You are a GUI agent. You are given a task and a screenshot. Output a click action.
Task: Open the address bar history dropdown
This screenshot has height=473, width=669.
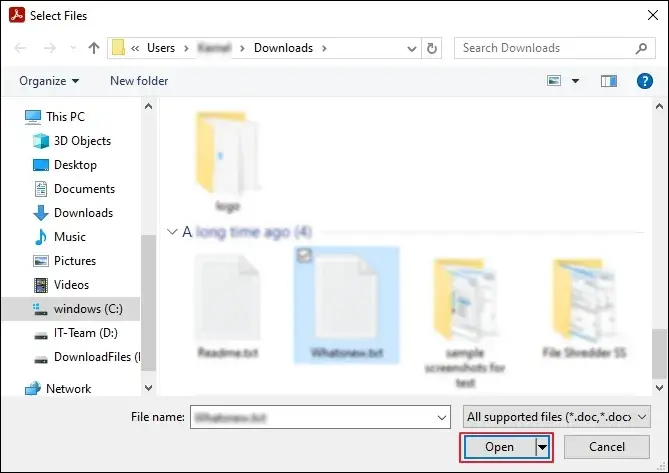click(x=412, y=49)
